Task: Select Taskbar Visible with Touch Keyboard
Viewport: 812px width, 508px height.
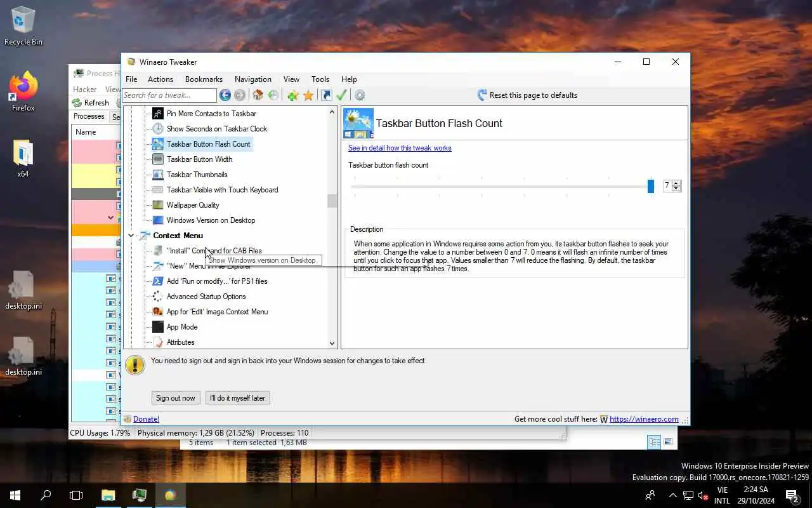Action: click(x=222, y=190)
